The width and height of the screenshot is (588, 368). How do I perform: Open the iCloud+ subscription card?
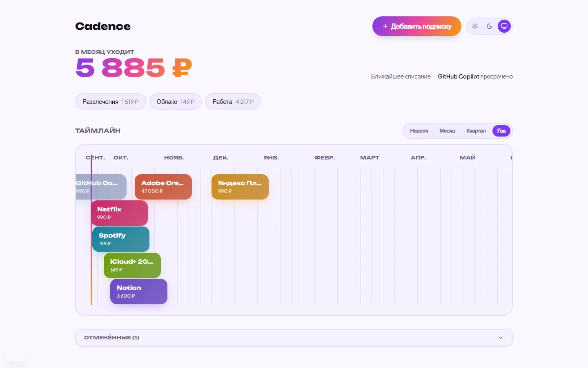(132, 265)
